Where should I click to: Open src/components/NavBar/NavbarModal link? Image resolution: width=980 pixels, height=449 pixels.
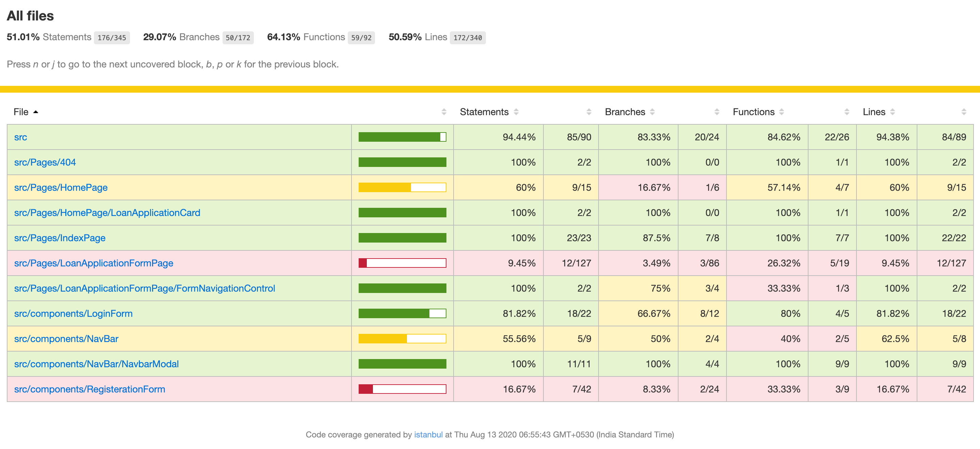pyautogui.click(x=96, y=364)
